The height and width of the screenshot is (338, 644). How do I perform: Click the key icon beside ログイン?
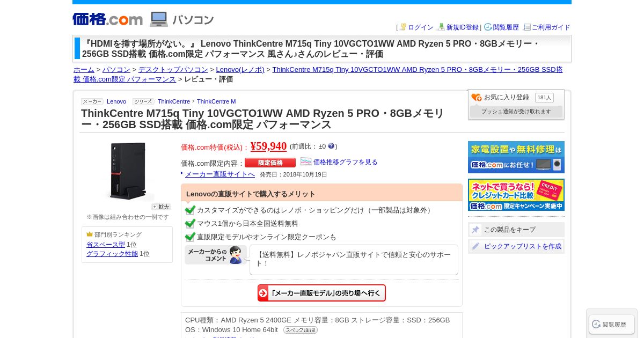point(403,27)
